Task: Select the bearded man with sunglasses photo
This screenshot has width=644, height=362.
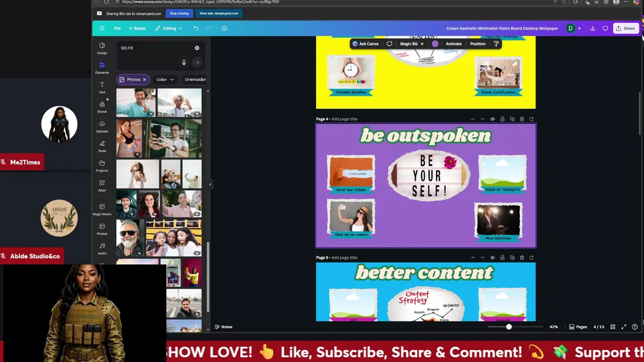Action: (x=130, y=238)
